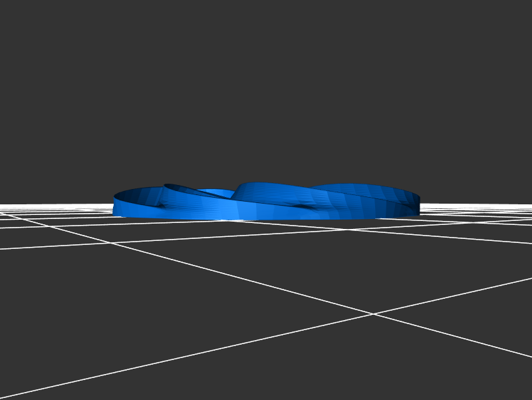
Task: Click the foreground grid line intersection at lower right
Action: 371,313
